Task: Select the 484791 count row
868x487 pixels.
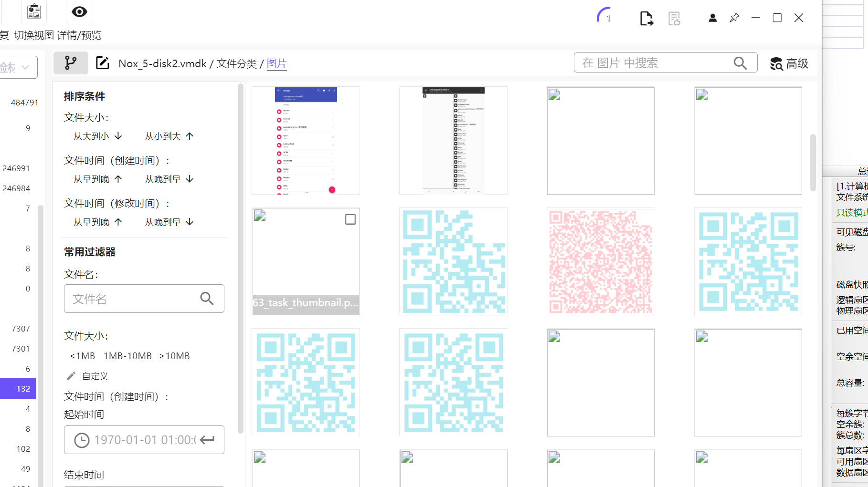Action: click(24, 103)
